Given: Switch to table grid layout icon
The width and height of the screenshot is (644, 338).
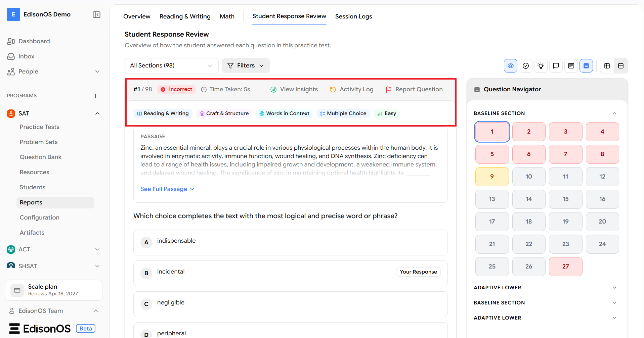Looking at the screenshot, I should [x=607, y=66].
